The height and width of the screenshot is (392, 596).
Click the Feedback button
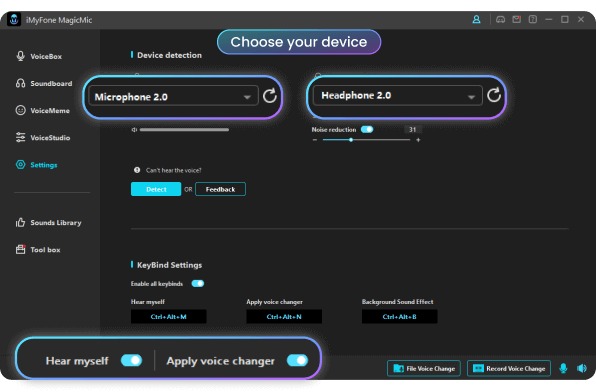point(220,189)
